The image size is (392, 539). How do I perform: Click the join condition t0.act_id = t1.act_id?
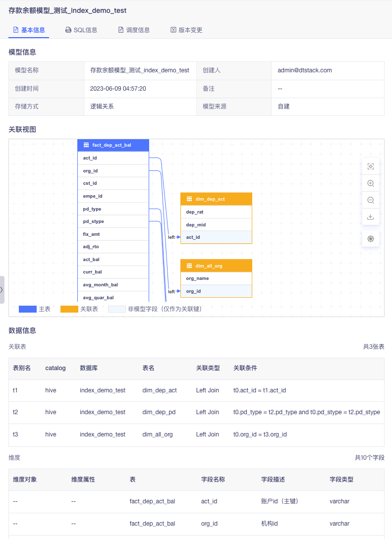pyautogui.click(x=260, y=390)
